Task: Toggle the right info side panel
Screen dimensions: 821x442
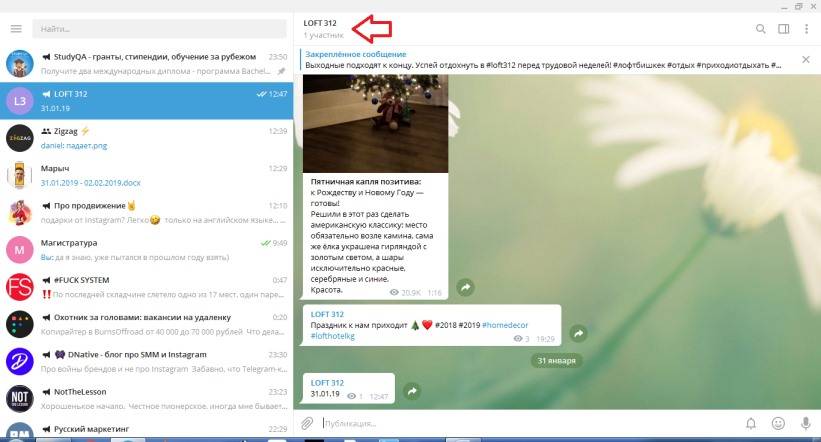Action: pyautogui.click(x=784, y=29)
